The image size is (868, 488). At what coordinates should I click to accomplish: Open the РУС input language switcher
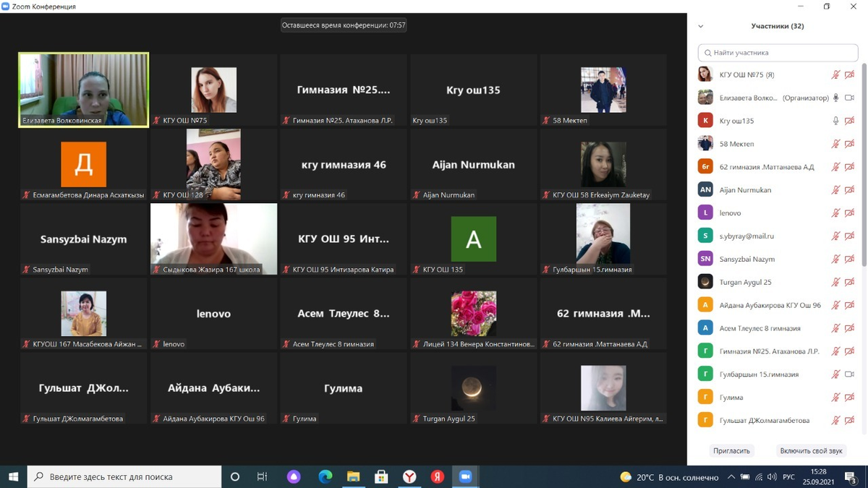(x=790, y=477)
